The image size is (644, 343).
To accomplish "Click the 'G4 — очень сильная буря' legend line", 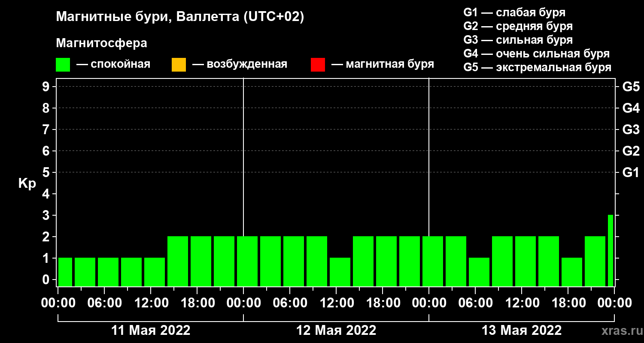I will [537, 54].
